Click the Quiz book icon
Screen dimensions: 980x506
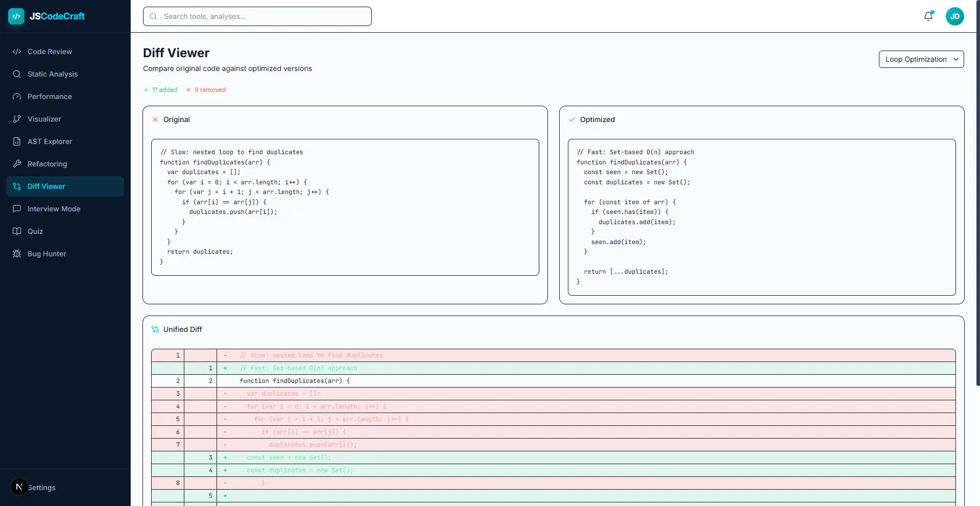(x=17, y=231)
